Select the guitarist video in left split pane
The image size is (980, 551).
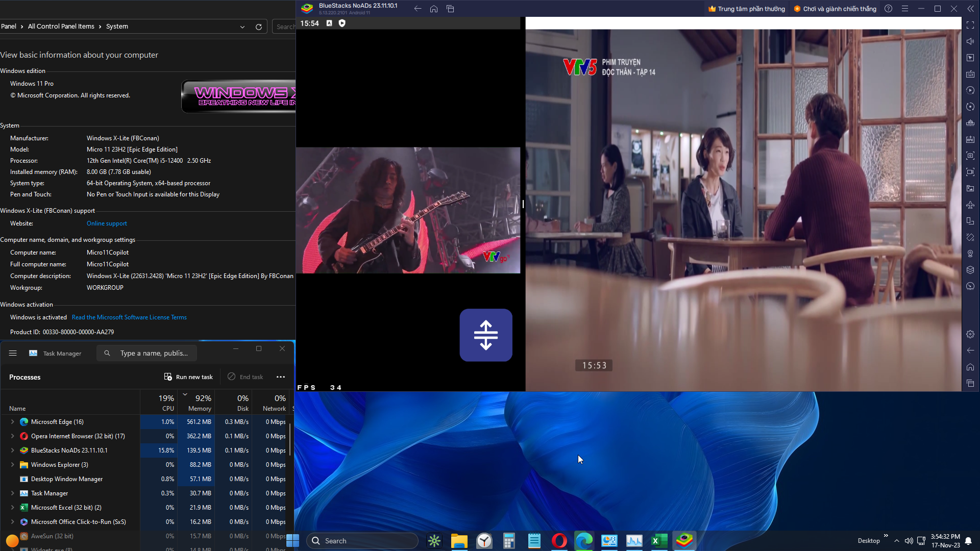(x=408, y=210)
